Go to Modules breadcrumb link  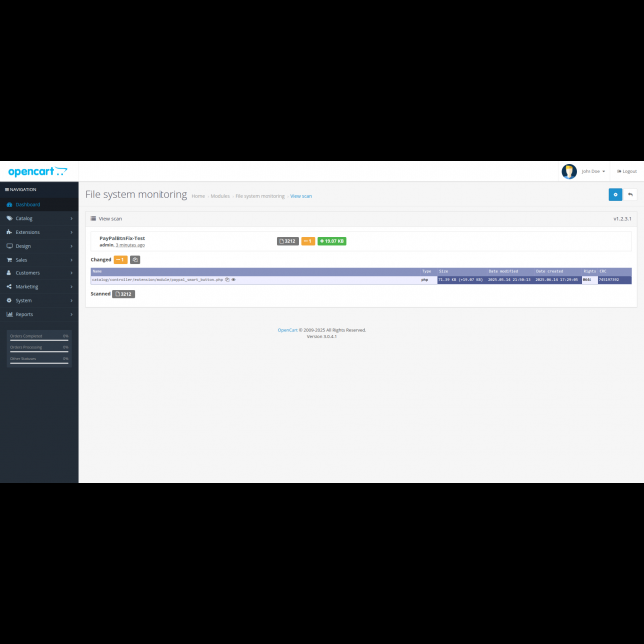point(220,196)
